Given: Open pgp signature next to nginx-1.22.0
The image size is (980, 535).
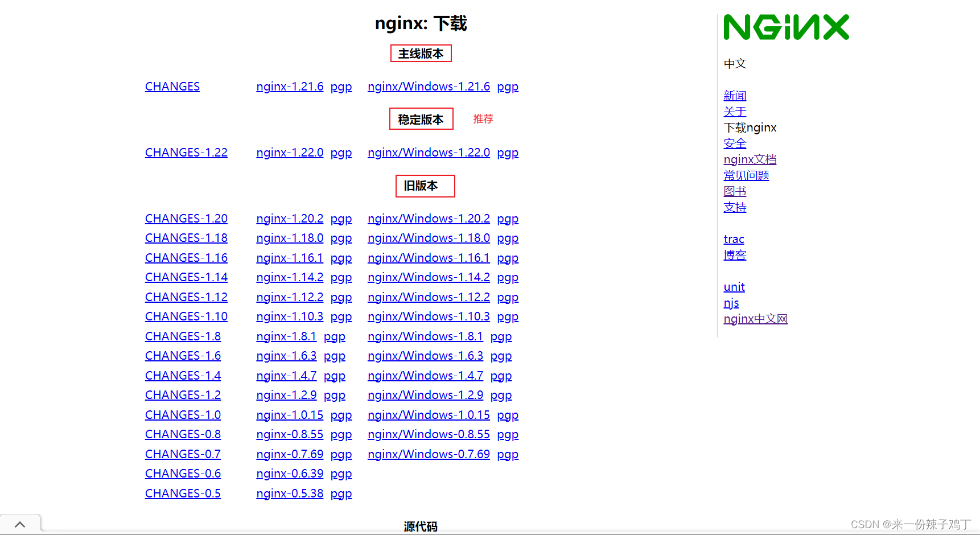Looking at the screenshot, I should pyautogui.click(x=341, y=153).
